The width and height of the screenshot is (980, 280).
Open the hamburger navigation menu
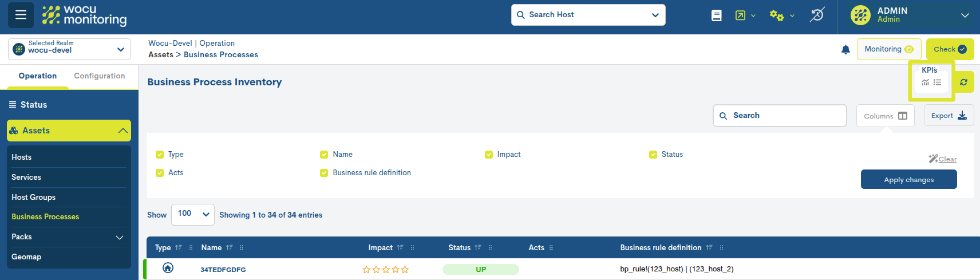click(x=21, y=15)
